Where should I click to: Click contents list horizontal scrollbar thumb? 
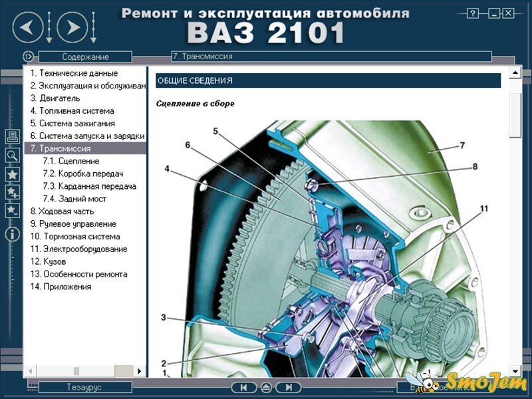click(76, 371)
